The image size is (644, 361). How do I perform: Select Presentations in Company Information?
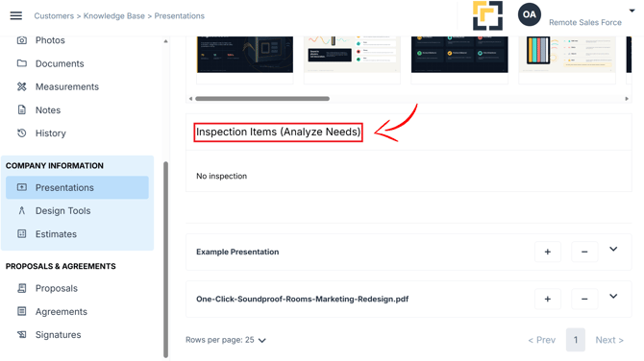pyautogui.click(x=77, y=187)
